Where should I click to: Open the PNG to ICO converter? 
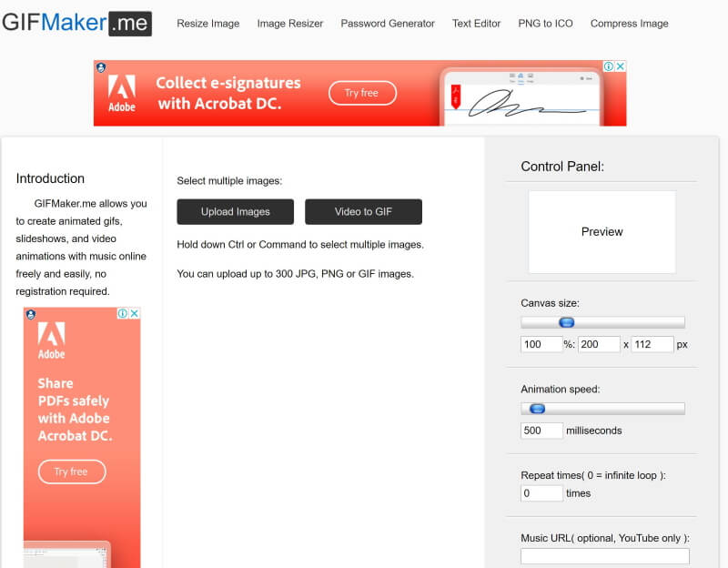tap(545, 24)
